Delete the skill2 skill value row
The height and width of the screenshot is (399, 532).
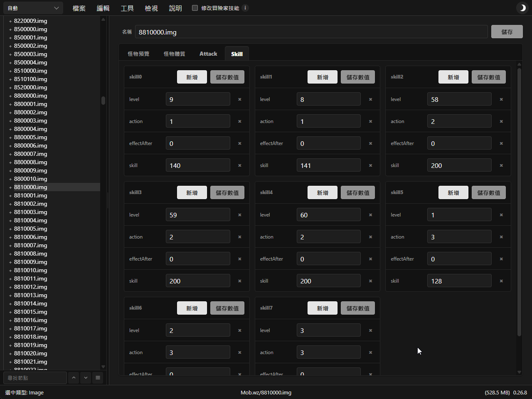[x=501, y=165]
